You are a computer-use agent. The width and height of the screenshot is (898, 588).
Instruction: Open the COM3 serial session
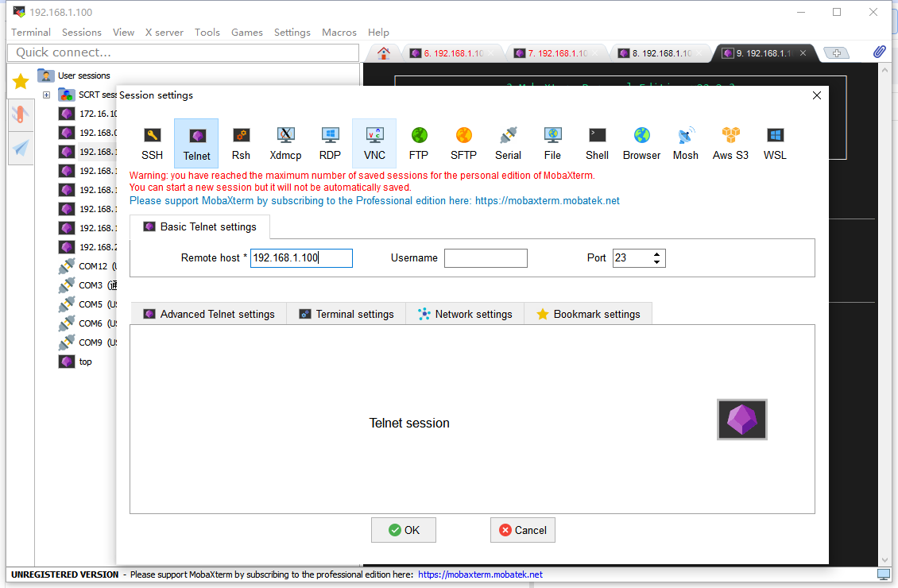click(87, 285)
